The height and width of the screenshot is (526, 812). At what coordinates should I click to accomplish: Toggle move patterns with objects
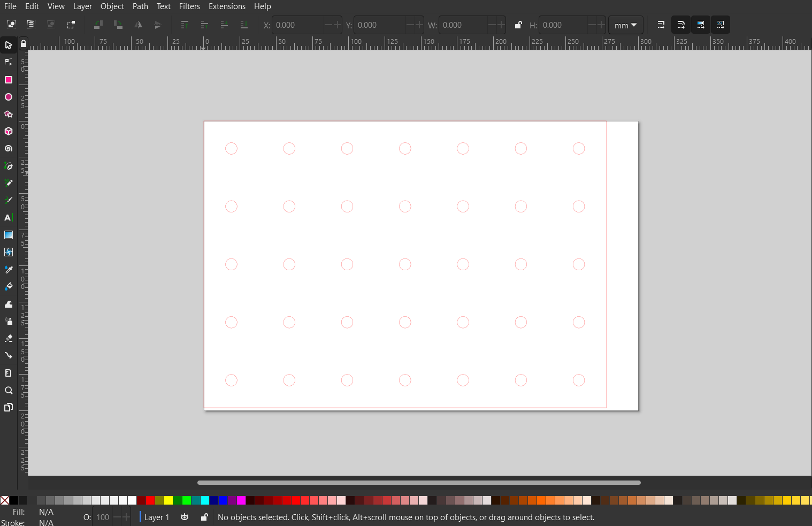tap(721, 25)
